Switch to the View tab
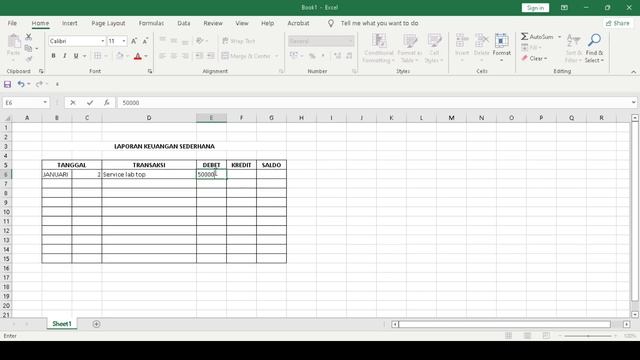The width and height of the screenshot is (640, 360). click(x=242, y=23)
